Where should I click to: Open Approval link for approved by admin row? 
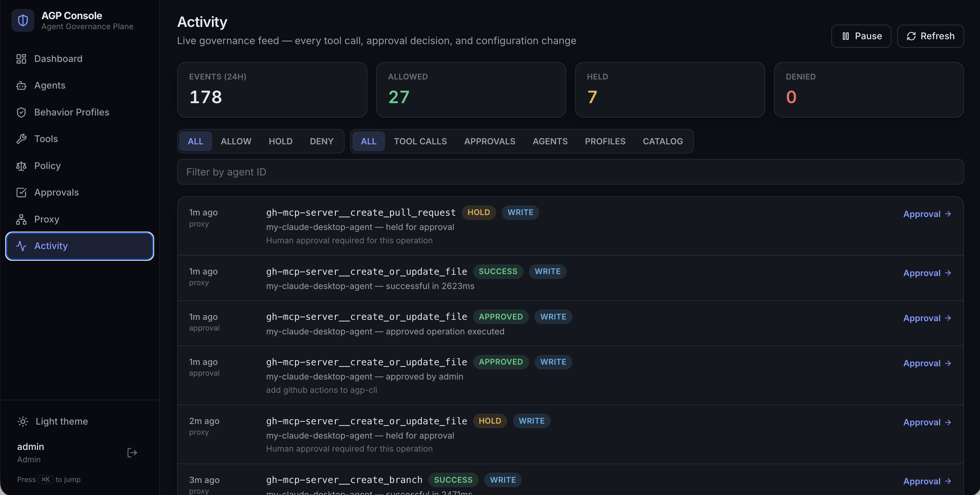click(x=927, y=363)
